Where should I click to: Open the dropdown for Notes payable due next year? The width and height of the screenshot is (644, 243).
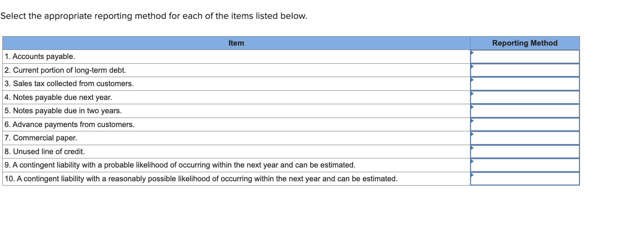[x=524, y=97]
